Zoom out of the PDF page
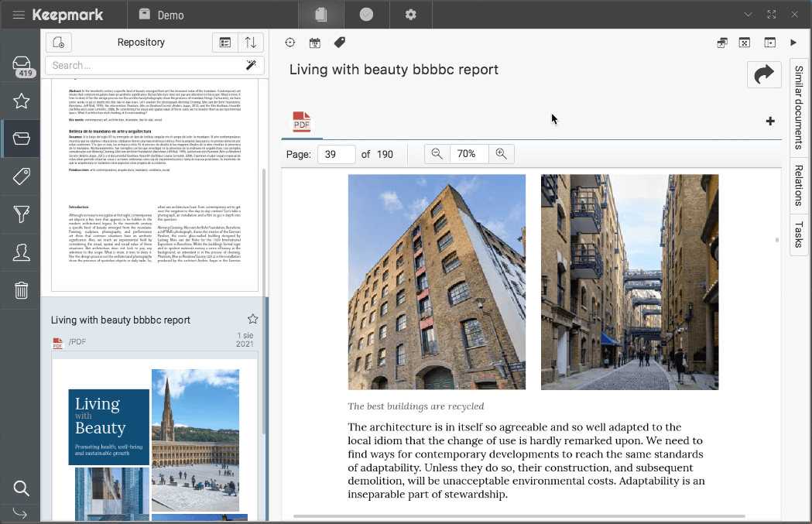This screenshot has height=524, width=812. [437, 154]
